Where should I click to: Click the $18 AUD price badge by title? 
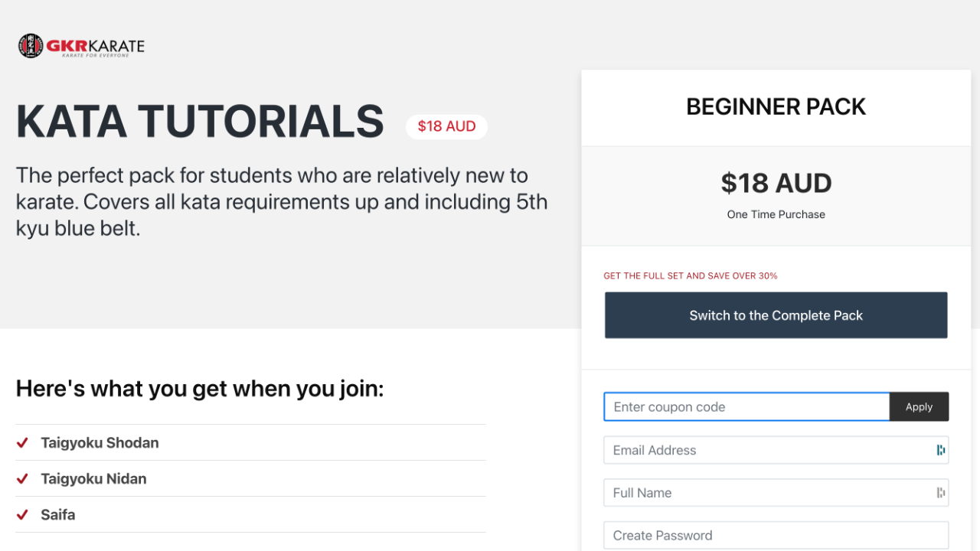click(446, 126)
